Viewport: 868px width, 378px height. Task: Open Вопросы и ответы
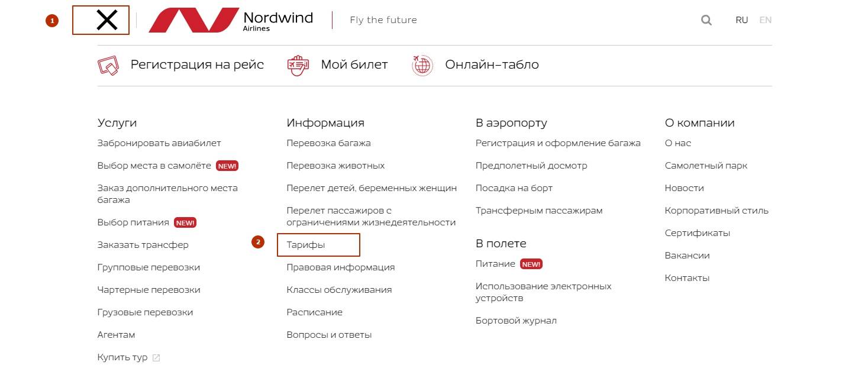coord(329,335)
